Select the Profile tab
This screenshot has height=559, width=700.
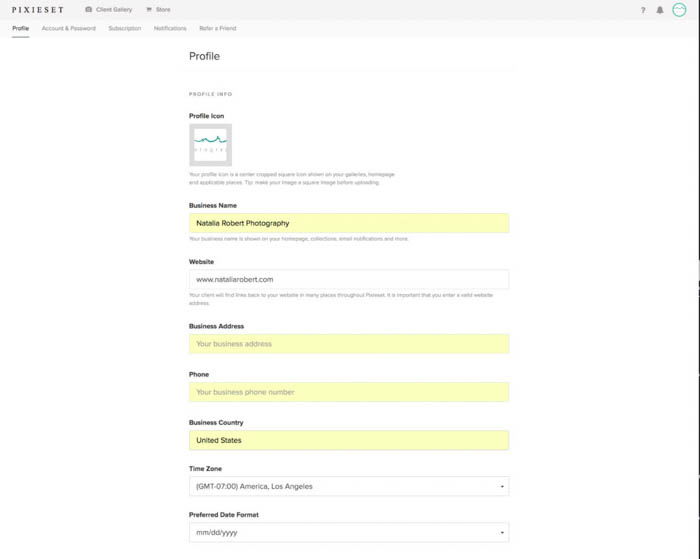pyautogui.click(x=20, y=28)
